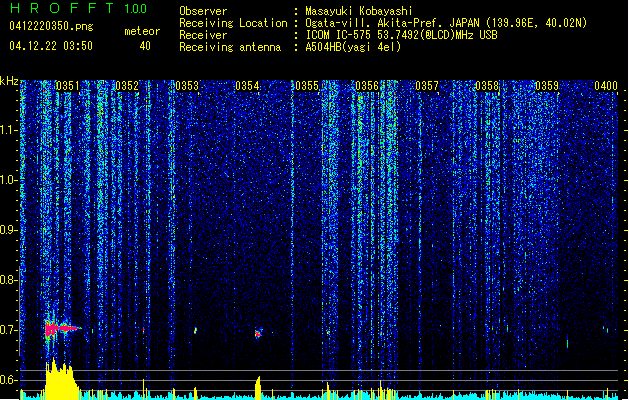Viewport: 629px width, 400px height.
Task: Click the 0.7 kHz axis label
Action: (x=8, y=330)
